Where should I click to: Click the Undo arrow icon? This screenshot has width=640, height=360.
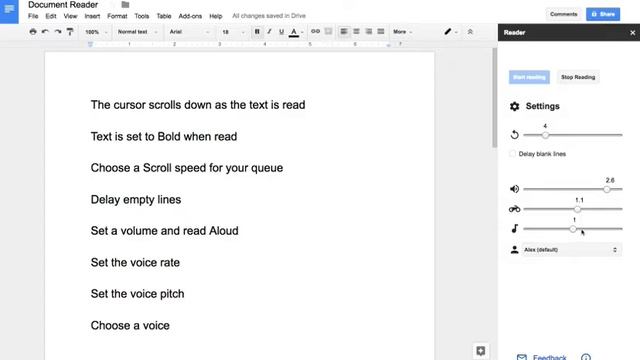45,31
